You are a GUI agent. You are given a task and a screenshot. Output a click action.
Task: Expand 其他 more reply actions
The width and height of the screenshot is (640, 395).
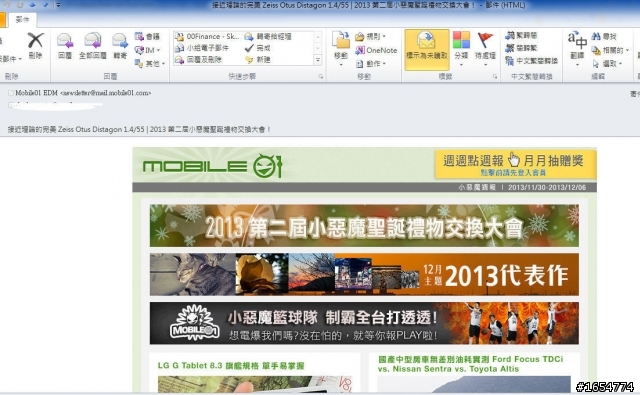[150, 63]
